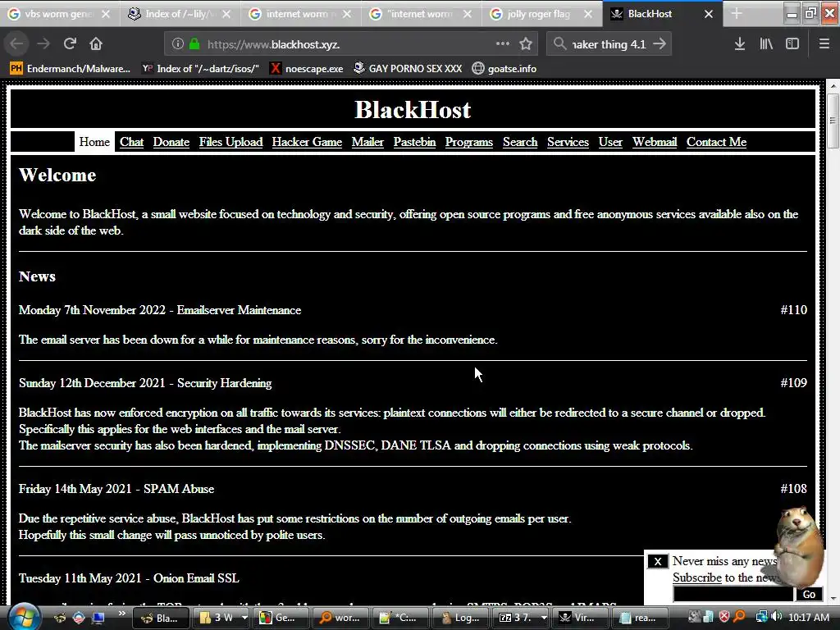Open a new browser tab
This screenshot has height=630, width=840.
pyautogui.click(x=737, y=14)
